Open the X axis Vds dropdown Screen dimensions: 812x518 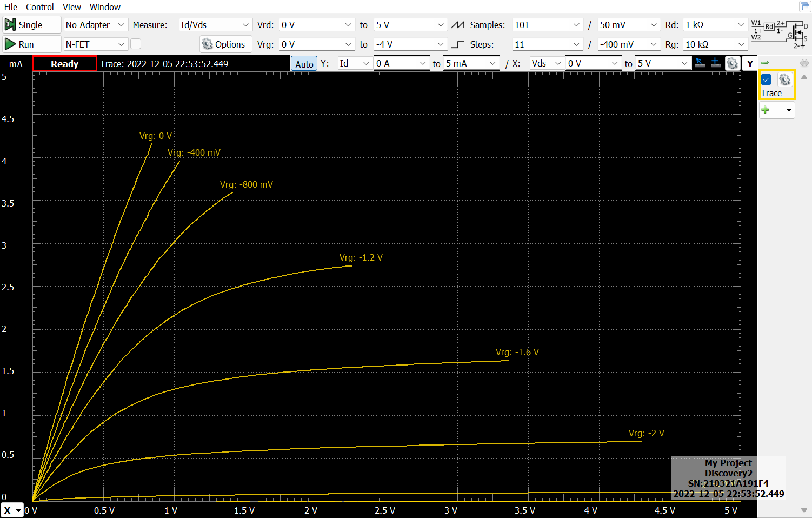pyautogui.click(x=547, y=63)
